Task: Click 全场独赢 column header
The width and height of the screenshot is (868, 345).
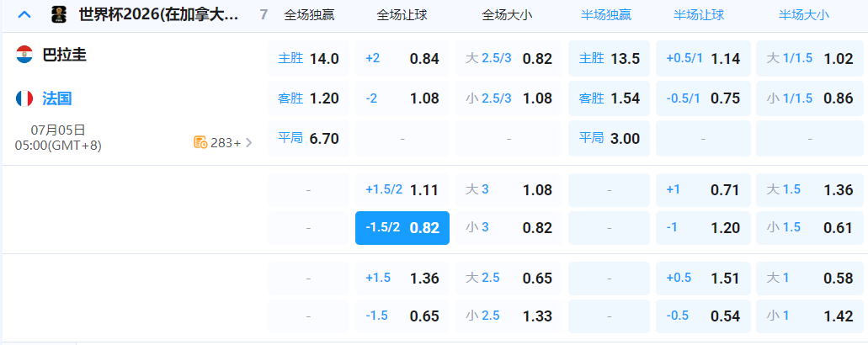Action: [310, 15]
